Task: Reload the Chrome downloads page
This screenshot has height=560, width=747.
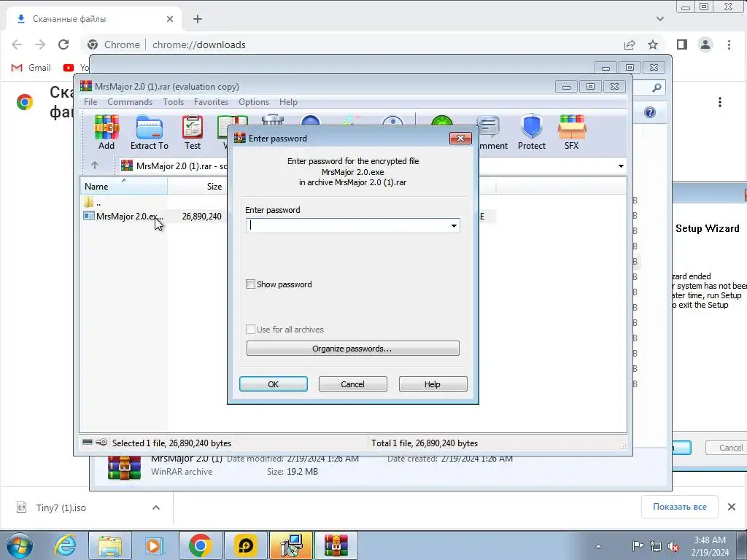Action: point(63,44)
